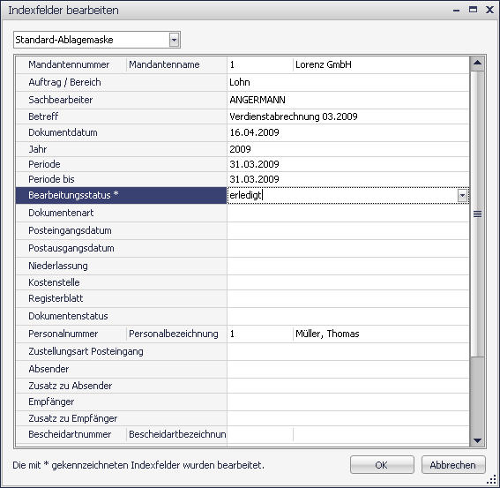Click the Personalnummer value 1
The height and width of the screenshot is (488, 500).
pos(260,334)
